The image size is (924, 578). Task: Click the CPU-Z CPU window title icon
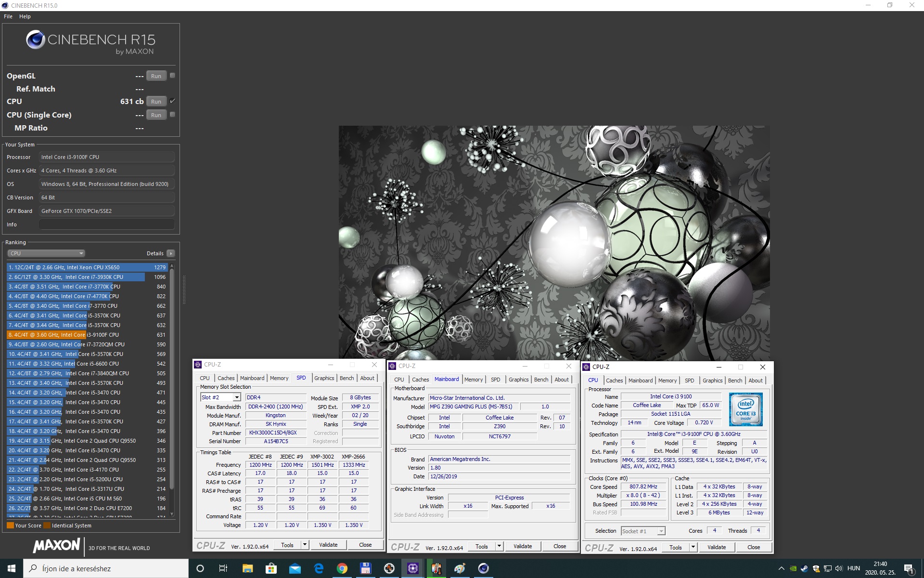coord(586,367)
